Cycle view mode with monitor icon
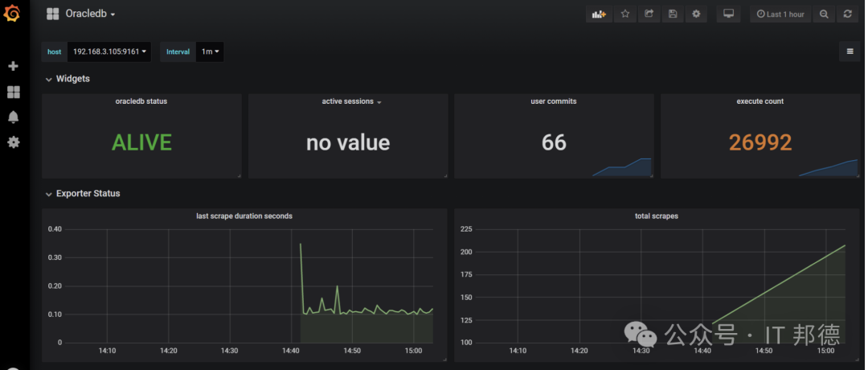Image resolution: width=868 pixels, height=370 pixels. pos(728,14)
